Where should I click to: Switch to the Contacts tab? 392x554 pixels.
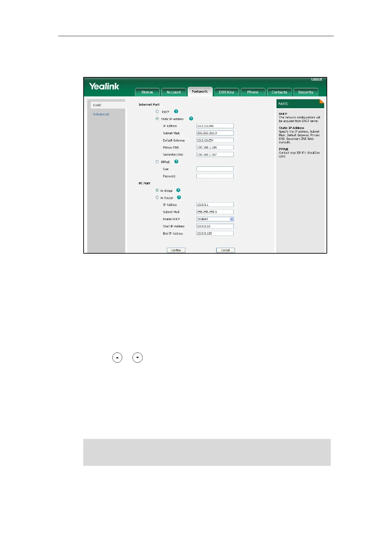click(x=279, y=92)
